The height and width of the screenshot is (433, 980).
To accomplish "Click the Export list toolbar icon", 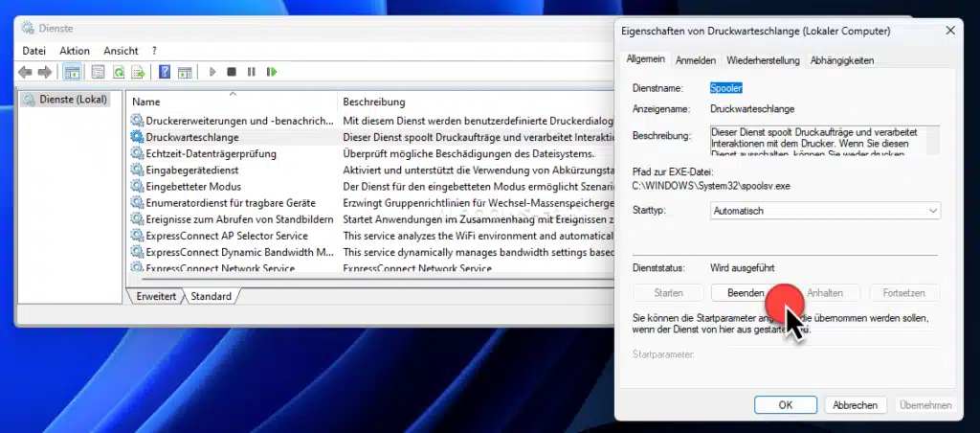I will tap(138, 73).
